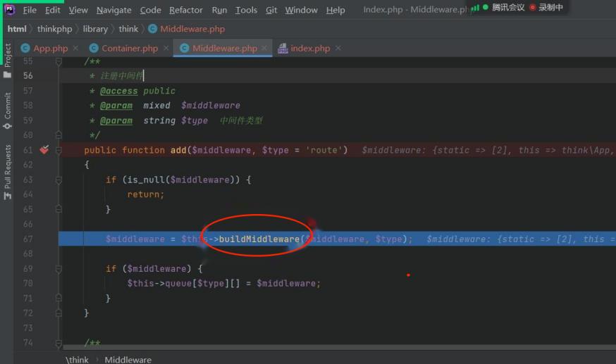This screenshot has width=616, height=364.
Task: Click the add function name
Action: 178,150
